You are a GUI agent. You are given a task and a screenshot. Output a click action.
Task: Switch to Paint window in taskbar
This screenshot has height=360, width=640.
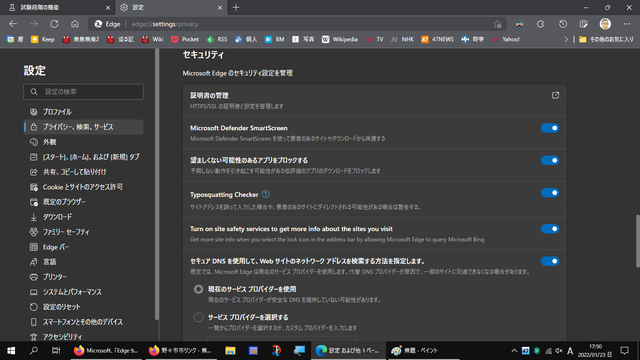point(422,350)
